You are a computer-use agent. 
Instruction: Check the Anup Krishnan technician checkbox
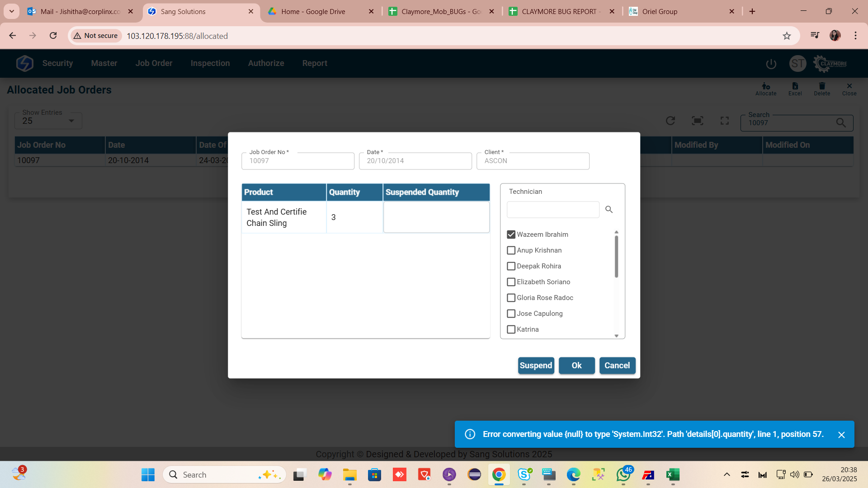point(511,250)
